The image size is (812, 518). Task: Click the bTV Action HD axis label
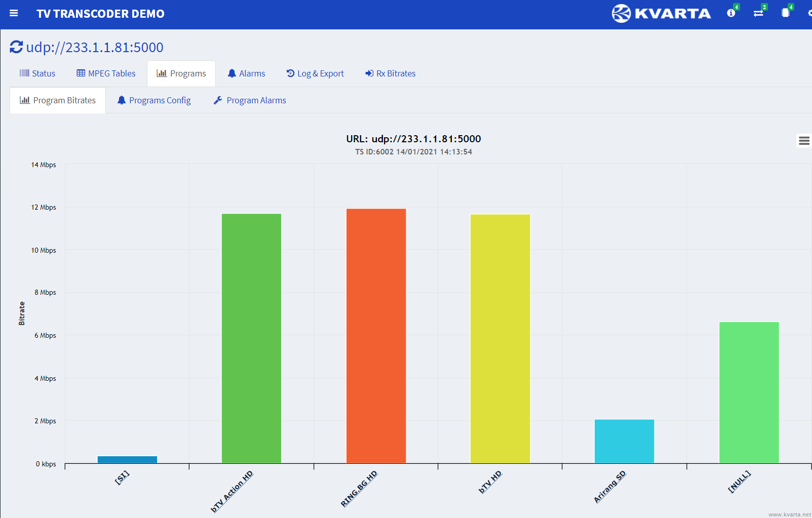coord(231,492)
